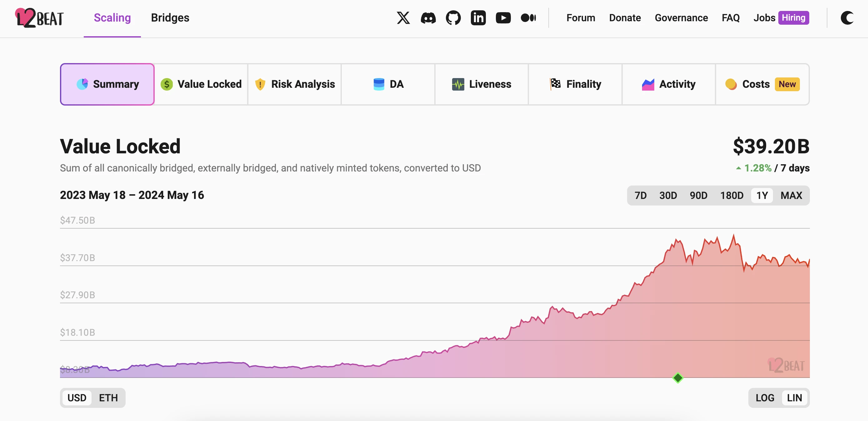Select the 180D time range
Screen dimensions: 868x421
(x=731, y=195)
